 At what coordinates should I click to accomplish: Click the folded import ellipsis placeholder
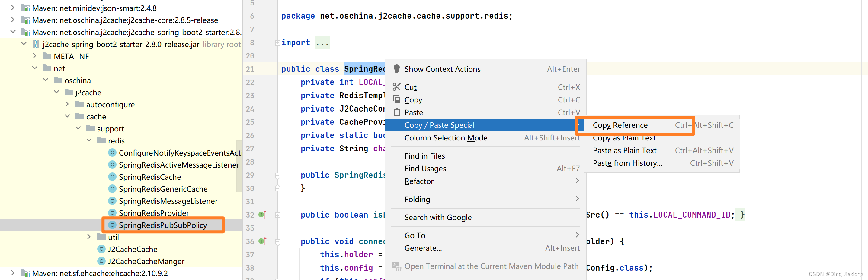pos(322,43)
